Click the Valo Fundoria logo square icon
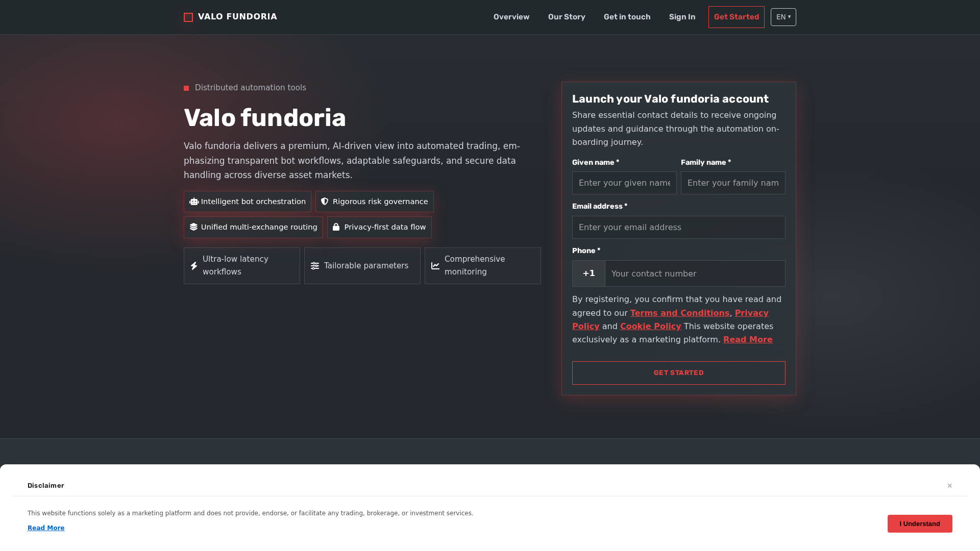980x551 pixels. (188, 17)
